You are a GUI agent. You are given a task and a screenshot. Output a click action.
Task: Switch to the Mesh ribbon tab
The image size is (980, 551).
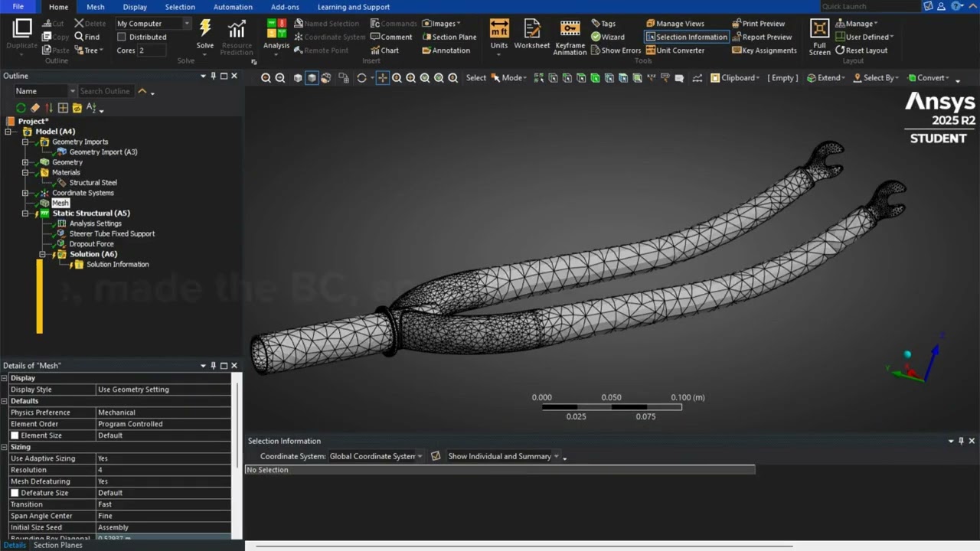96,7
